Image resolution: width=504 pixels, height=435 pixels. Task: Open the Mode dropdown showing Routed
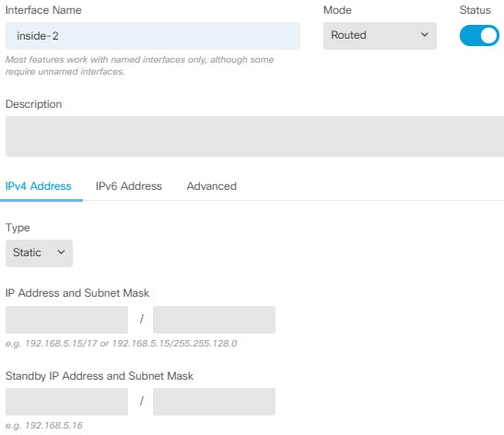click(380, 36)
